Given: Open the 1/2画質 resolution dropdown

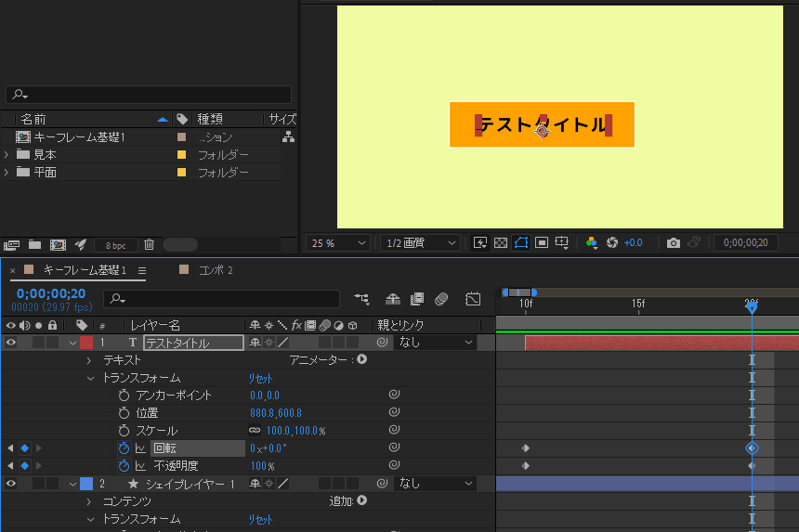Looking at the screenshot, I should (x=421, y=243).
